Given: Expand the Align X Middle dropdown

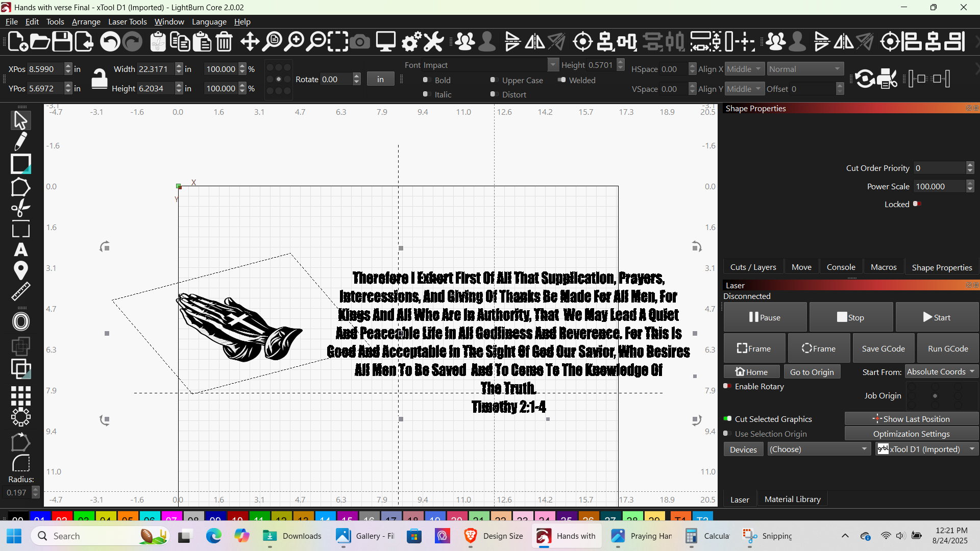Looking at the screenshot, I should [x=744, y=69].
